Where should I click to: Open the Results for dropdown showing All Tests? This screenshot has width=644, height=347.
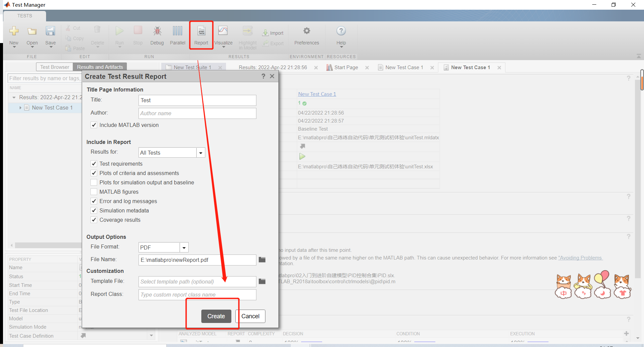point(201,152)
